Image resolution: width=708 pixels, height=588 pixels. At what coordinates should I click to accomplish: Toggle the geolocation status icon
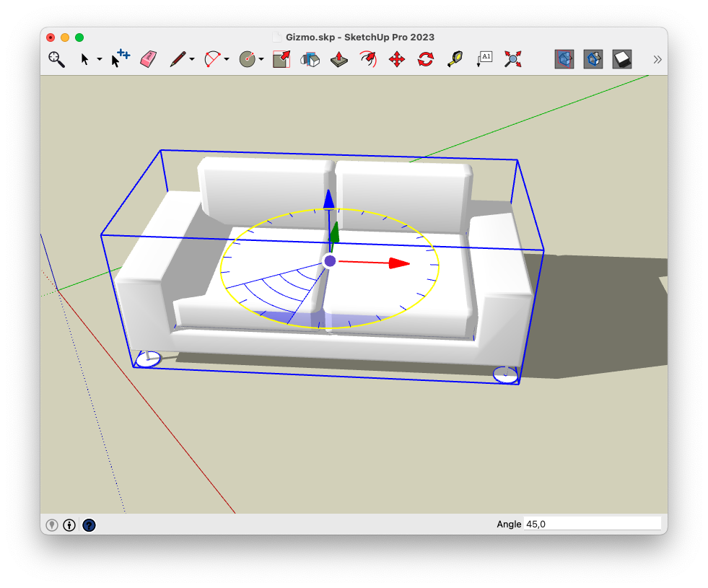52,525
